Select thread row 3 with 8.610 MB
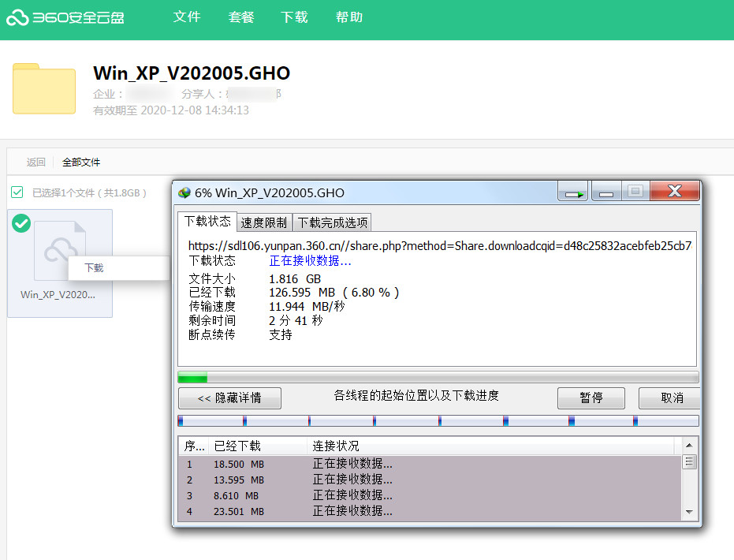This screenshot has width=734, height=560. 430,495
